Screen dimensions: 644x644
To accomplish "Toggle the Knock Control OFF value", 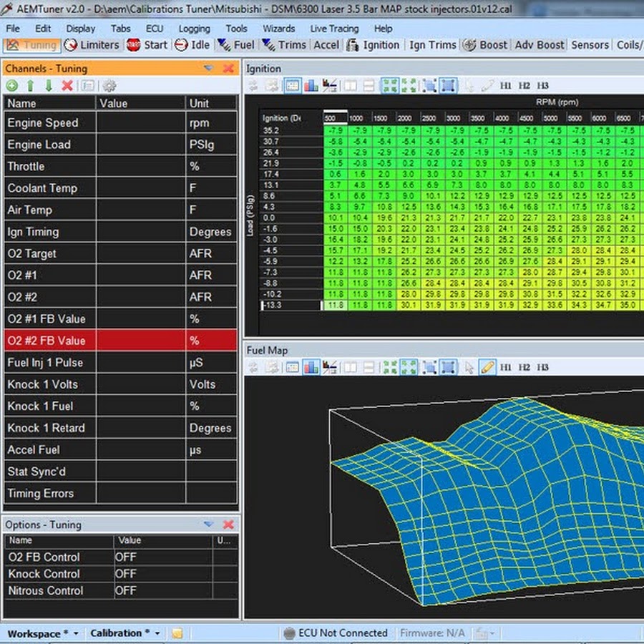I will click(x=162, y=574).
